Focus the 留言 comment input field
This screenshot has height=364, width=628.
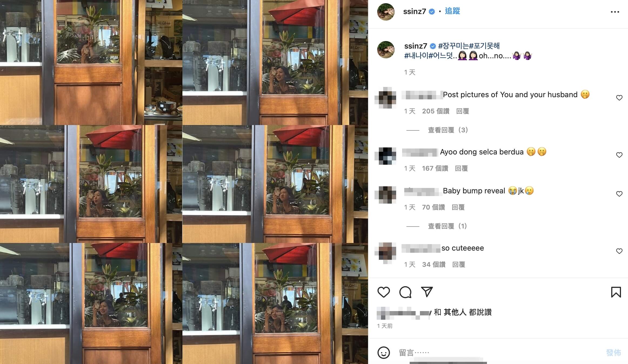tap(500, 353)
